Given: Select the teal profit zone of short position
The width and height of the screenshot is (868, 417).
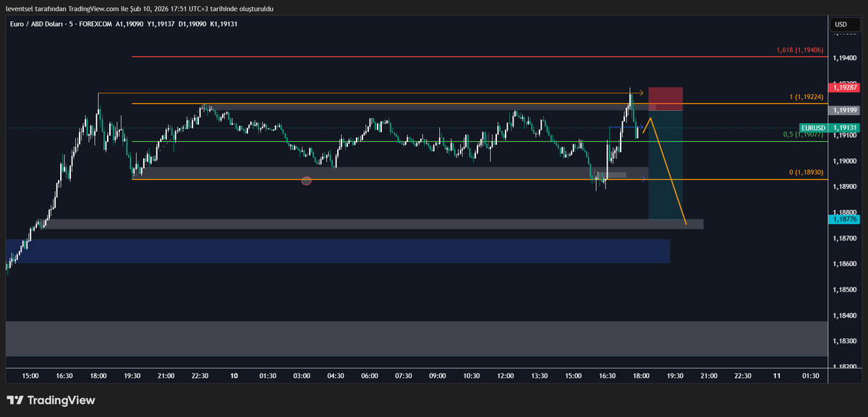Looking at the screenshot, I should 665,164.
